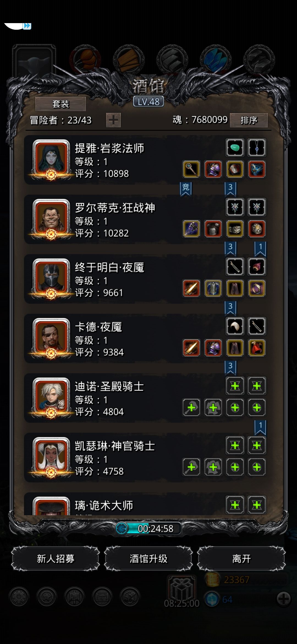297x644 pixels.
Task: Click the plus button next to 冒险者 count
Action: point(113,120)
